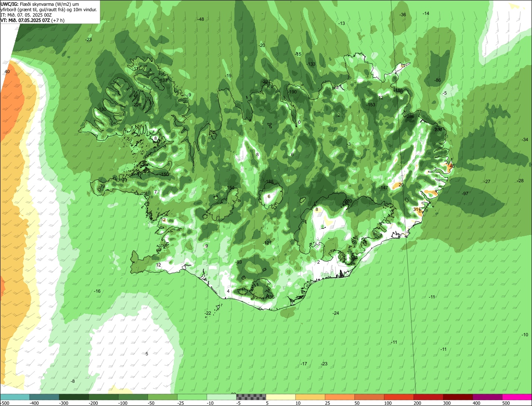Image resolution: width=532 pixels, height=406 pixels.
Task: Click the '-14' value at the top right
Action: click(426, 14)
